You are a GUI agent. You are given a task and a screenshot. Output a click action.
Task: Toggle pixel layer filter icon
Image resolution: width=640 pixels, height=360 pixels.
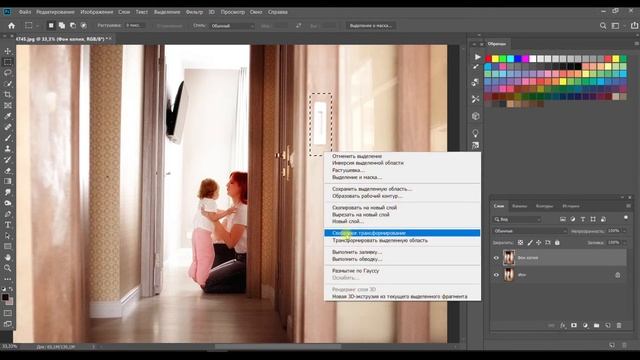563,219
